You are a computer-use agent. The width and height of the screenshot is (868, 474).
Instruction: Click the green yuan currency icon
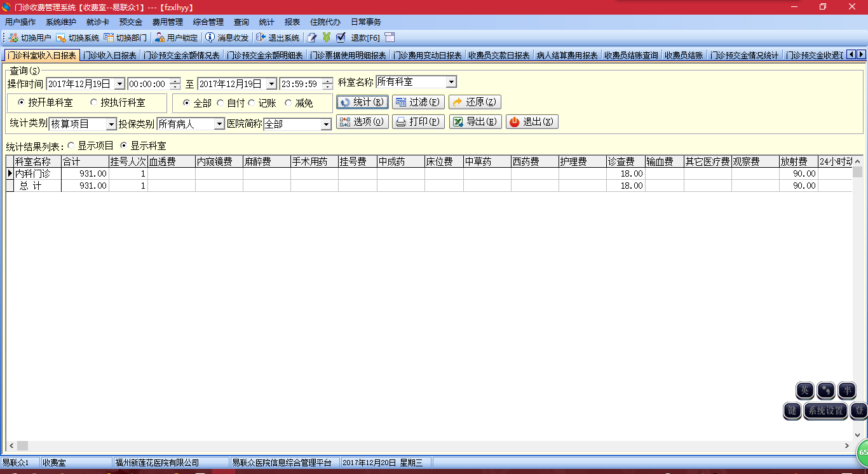pos(327,37)
